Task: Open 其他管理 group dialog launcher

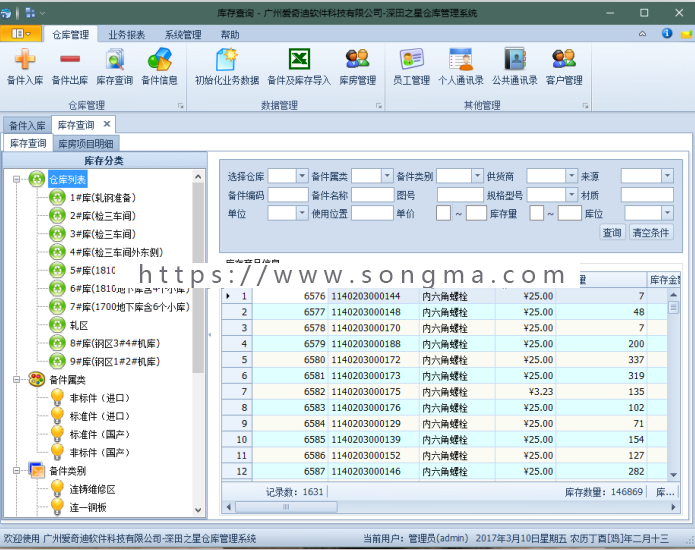Action: point(585,105)
